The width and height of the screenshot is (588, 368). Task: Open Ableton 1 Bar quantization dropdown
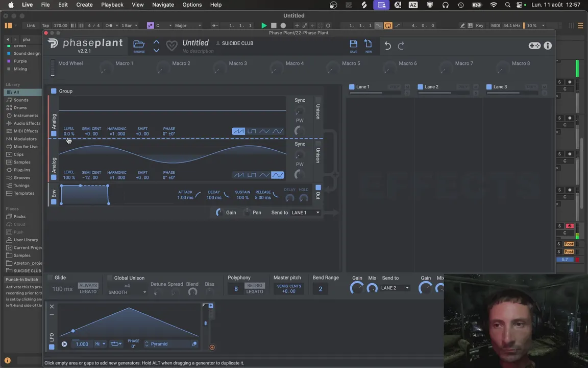(x=129, y=26)
